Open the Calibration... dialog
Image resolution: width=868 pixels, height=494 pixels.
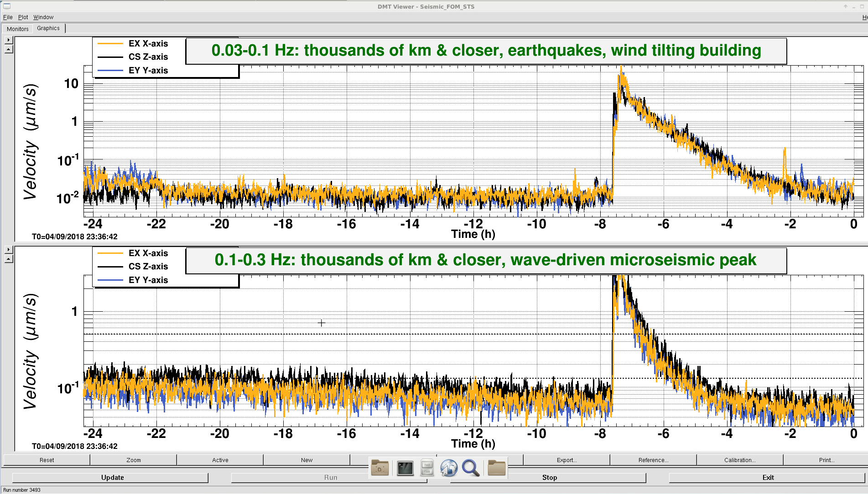740,460
